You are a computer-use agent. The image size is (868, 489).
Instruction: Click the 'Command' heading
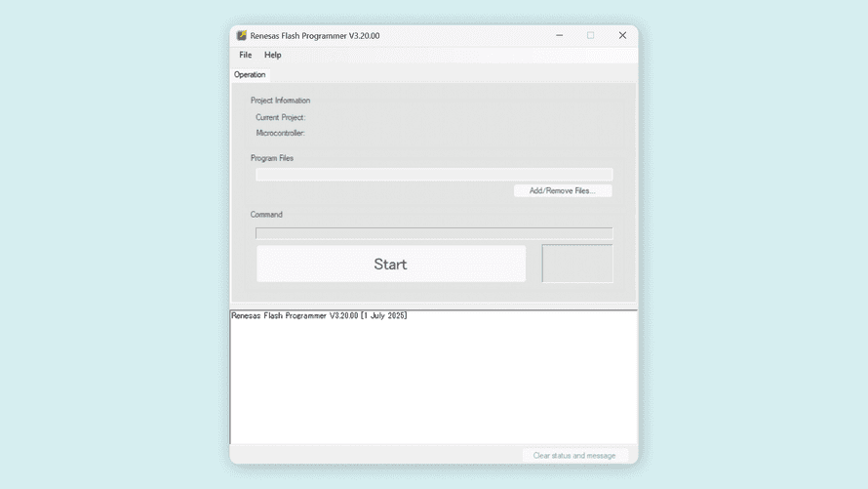266,215
